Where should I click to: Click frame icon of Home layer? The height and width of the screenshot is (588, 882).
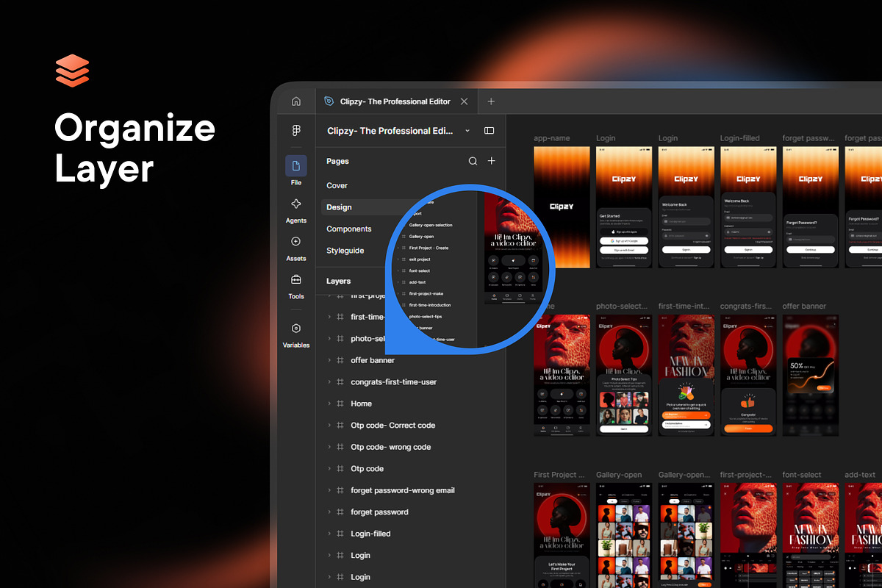340,404
